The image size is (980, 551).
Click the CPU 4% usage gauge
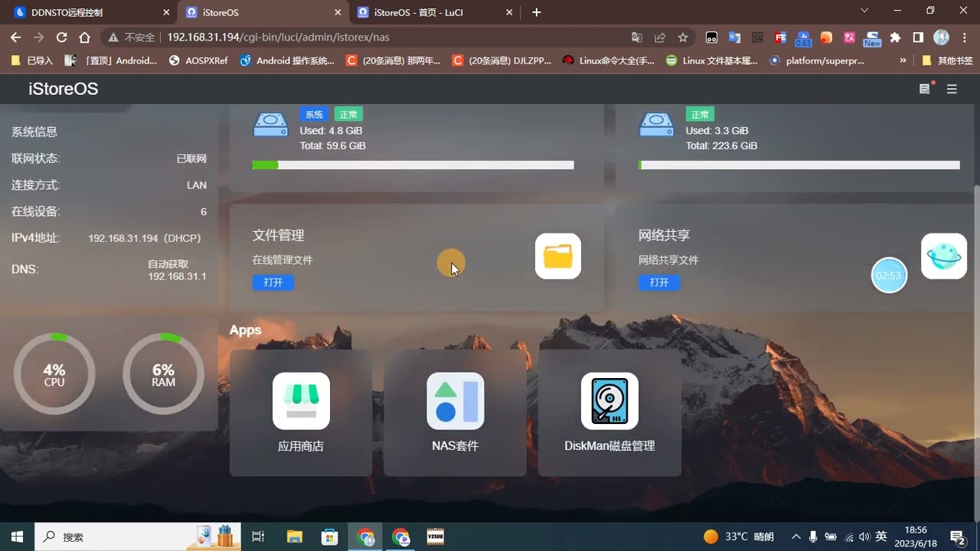pos(54,374)
